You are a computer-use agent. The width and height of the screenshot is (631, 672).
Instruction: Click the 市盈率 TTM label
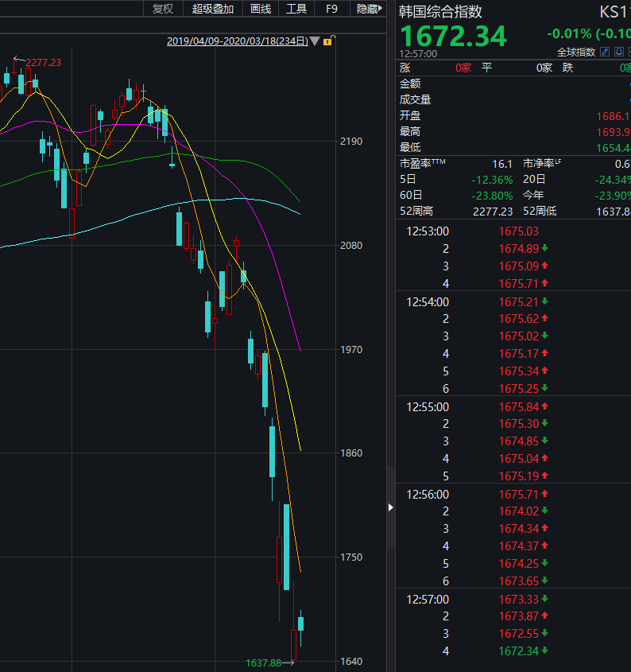pos(423,163)
